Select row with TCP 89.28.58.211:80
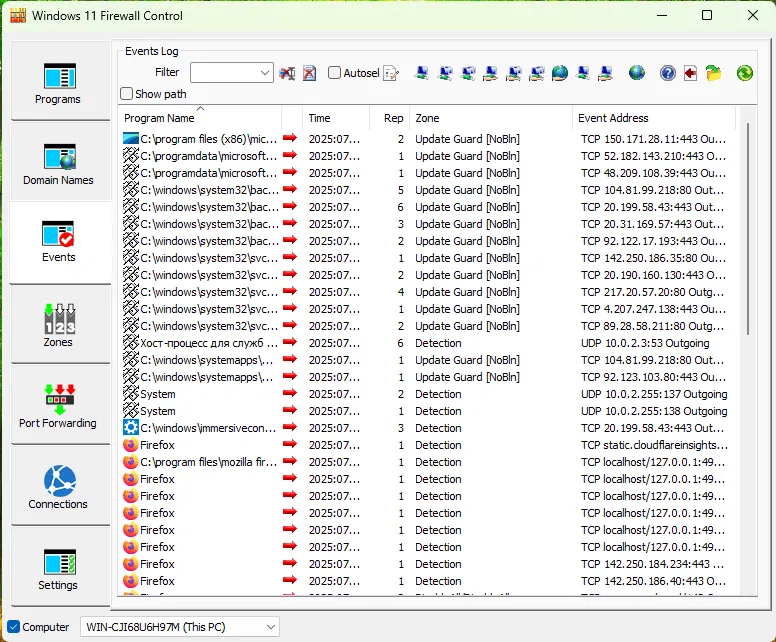The image size is (776, 642). [428, 326]
